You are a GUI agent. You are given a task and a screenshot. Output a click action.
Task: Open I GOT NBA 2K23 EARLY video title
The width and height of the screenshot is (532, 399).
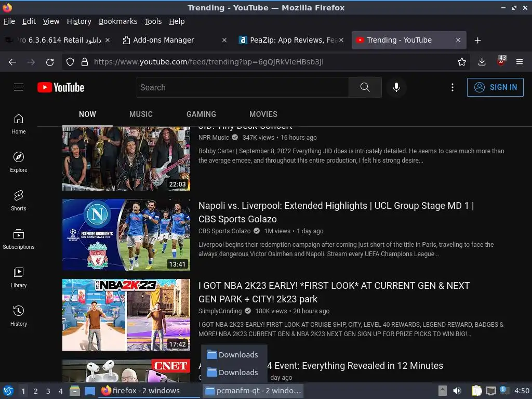tap(334, 292)
